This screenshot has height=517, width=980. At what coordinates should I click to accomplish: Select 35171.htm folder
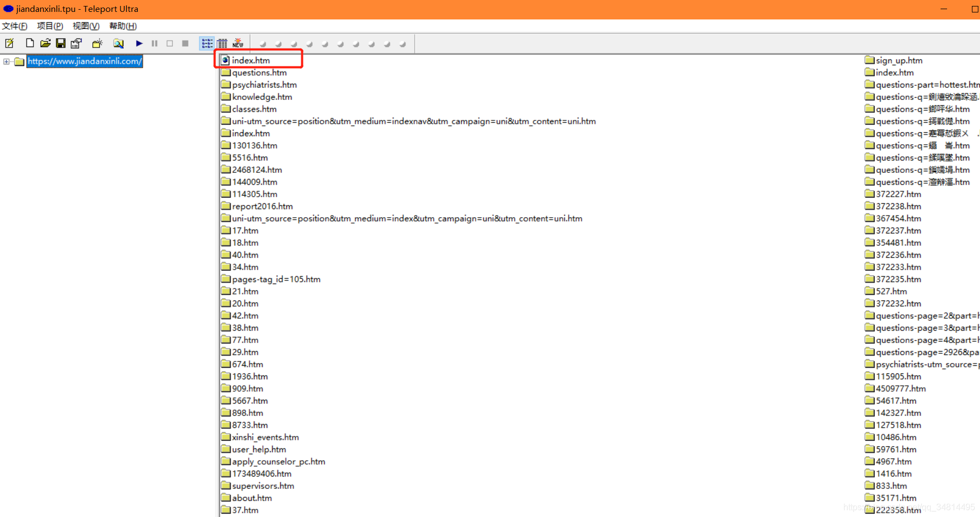point(896,498)
